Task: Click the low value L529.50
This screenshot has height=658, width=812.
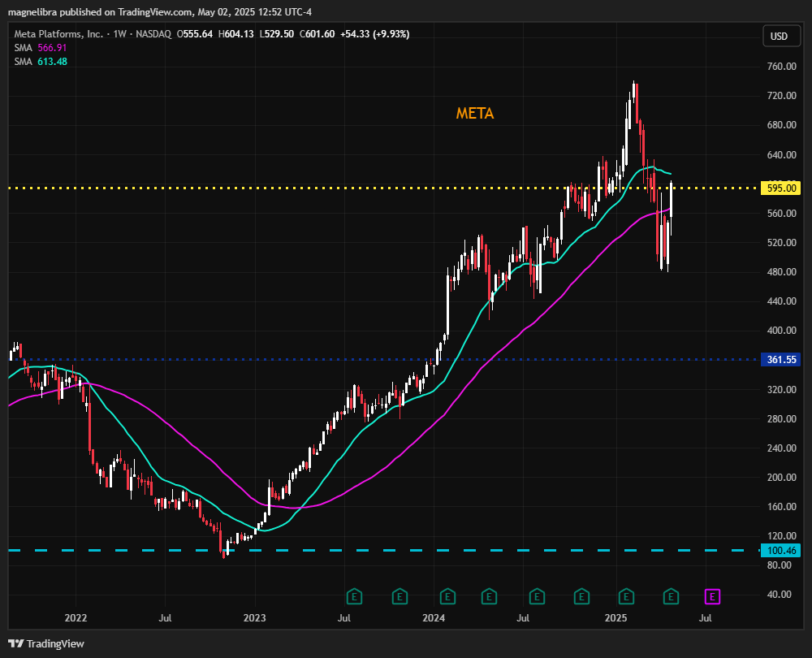Action: coord(277,34)
